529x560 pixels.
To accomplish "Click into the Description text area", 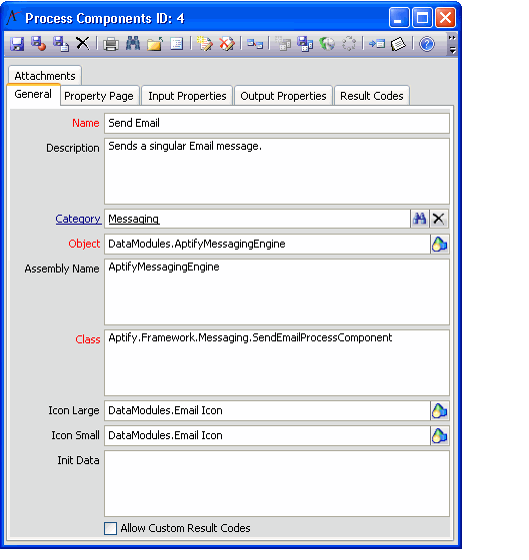I will click(x=277, y=171).
